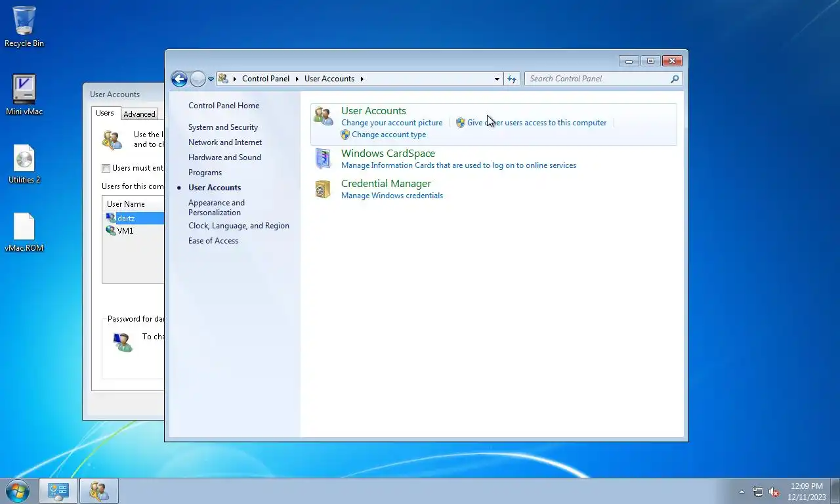The image size is (840, 504).
Task: Open Programs category
Action: (205, 173)
